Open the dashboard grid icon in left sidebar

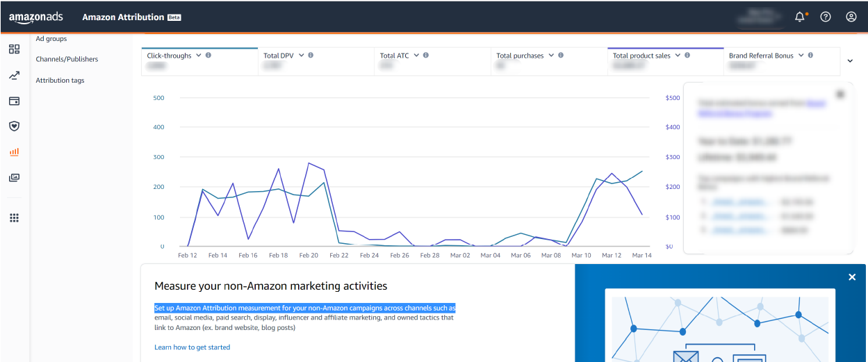pyautogui.click(x=14, y=49)
